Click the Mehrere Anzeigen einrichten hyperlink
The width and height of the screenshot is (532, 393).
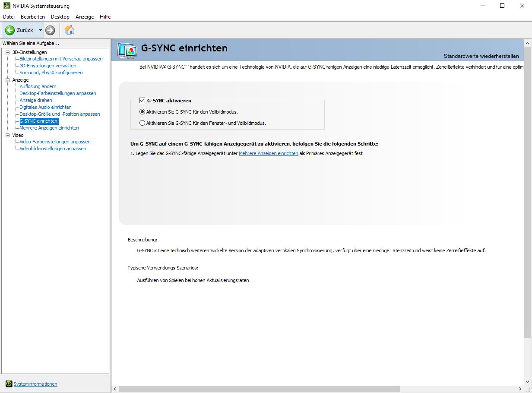[268, 153]
